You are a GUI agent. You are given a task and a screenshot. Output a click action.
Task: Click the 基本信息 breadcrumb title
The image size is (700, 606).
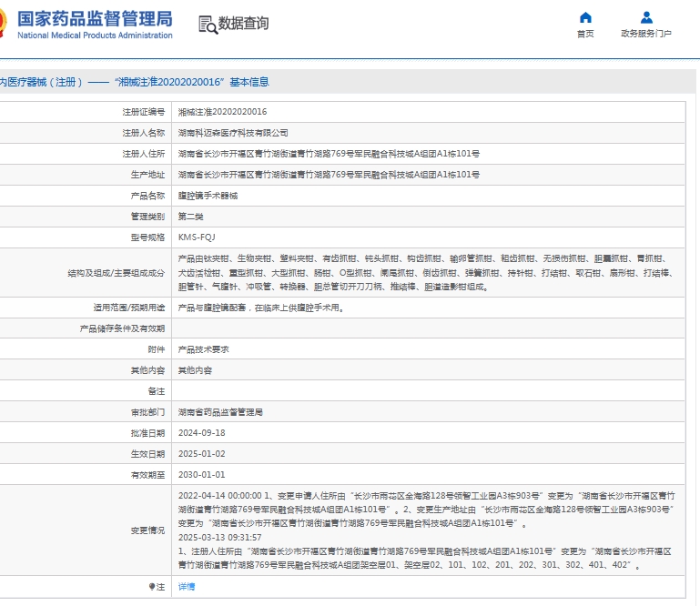click(249, 82)
